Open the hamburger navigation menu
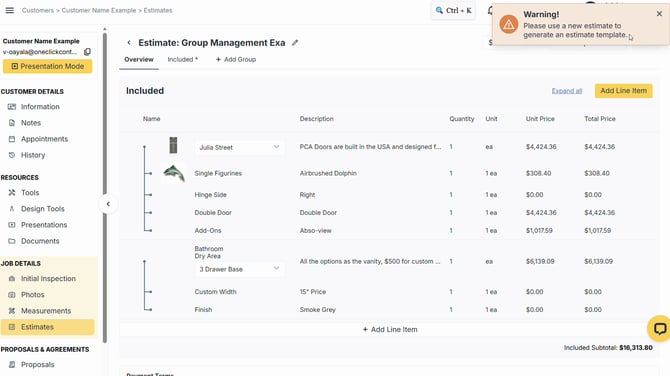Image resolution: width=670 pixels, height=376 pixels. [x=9, y=10]
